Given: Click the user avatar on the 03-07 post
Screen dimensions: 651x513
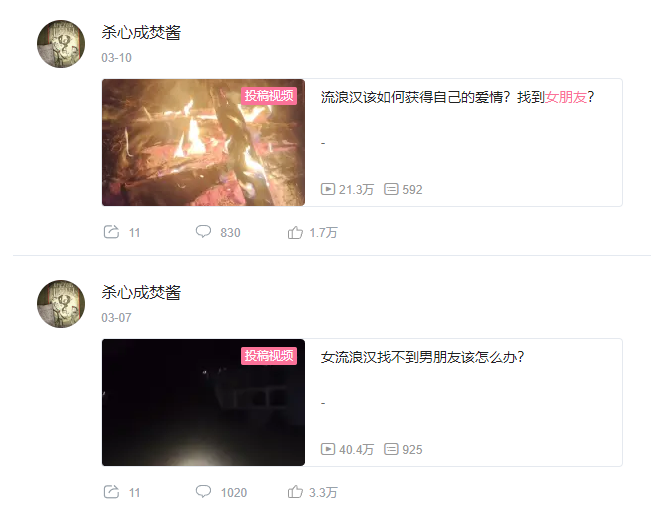Looking at the screenshot, I should tap(61, 304).
